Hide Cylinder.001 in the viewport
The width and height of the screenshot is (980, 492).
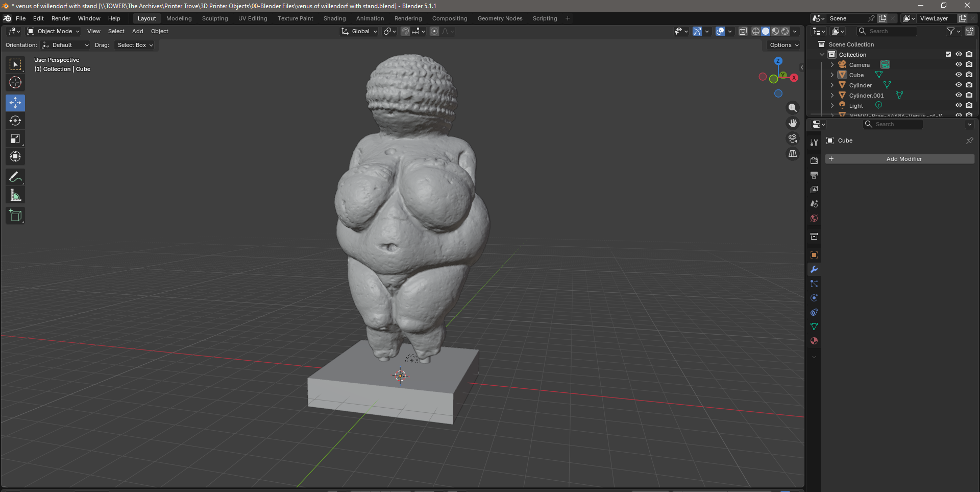(959, 95)
